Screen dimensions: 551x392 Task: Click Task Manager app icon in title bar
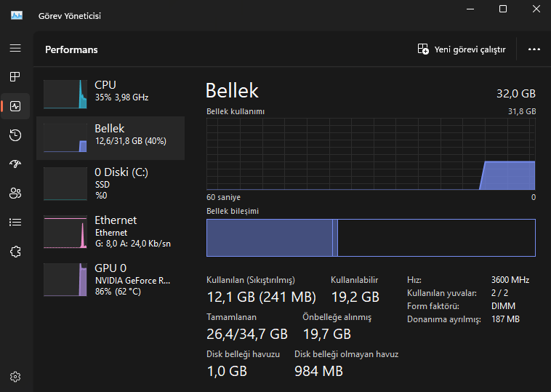(x=16, y=15)
